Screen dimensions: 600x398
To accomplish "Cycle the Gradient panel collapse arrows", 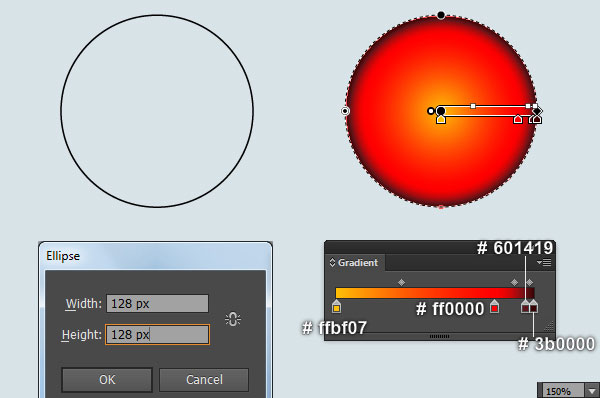I will 332,263.
